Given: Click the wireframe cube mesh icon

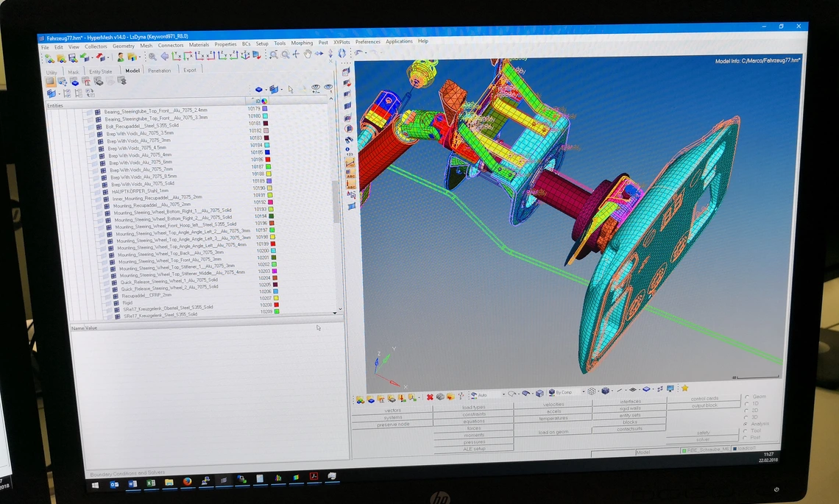Looking at the screenshot, I should click(591, 391).
